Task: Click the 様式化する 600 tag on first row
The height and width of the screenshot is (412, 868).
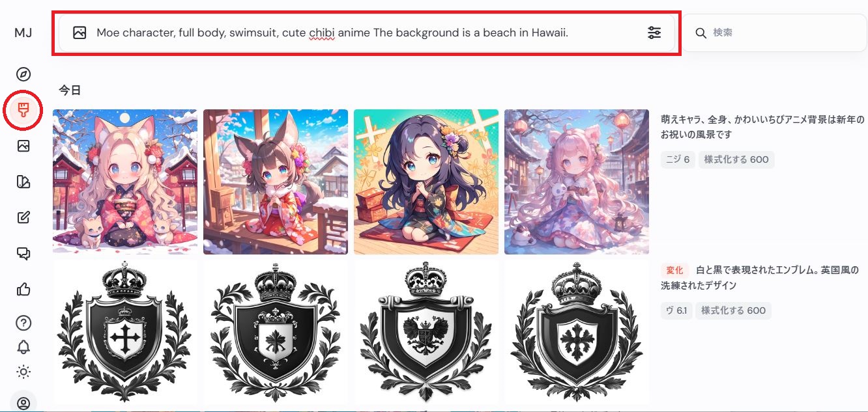Action: coord(736,159)
